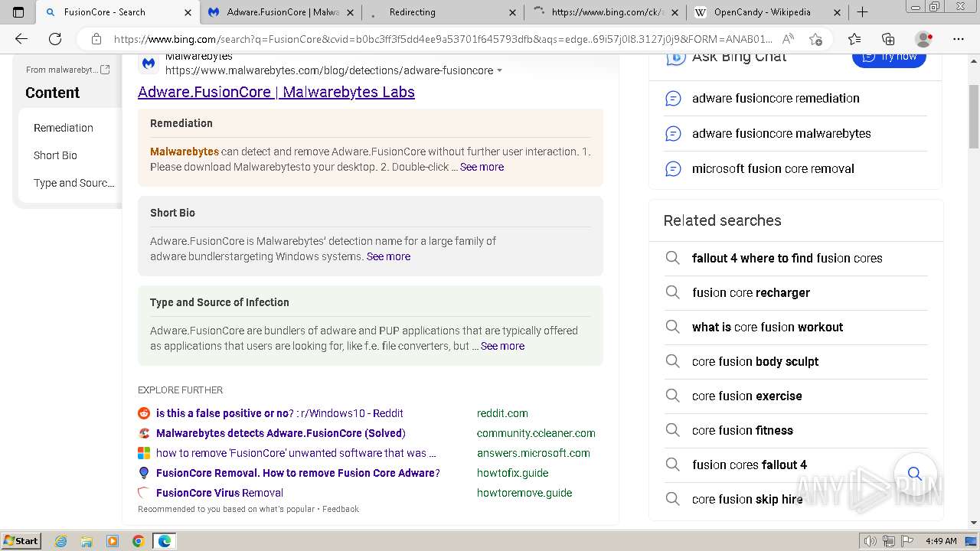This screenshot has width=980, height=551.
Task: Refresh the current page
Action: (55, 39)
